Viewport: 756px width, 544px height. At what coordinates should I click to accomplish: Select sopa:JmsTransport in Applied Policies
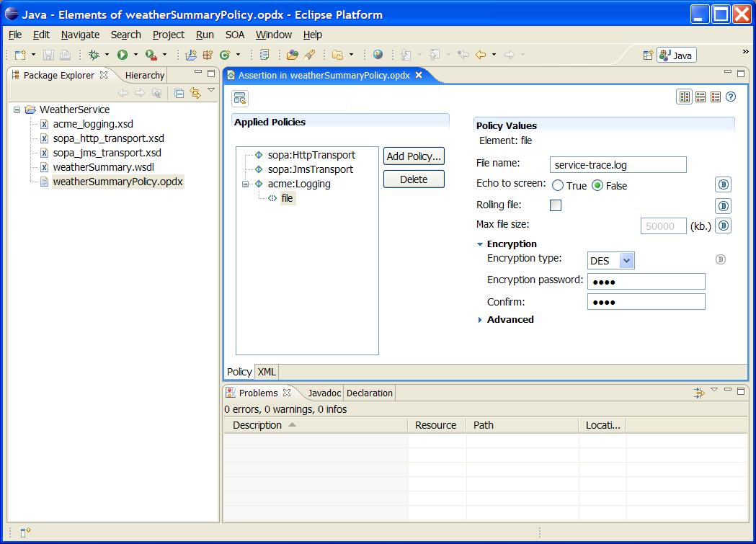[311, 169]
